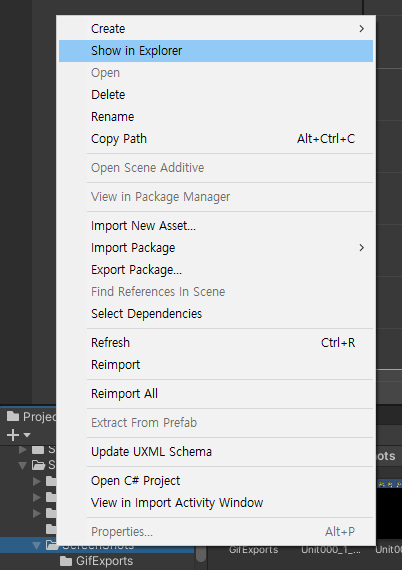Click the Project panel vertical scrollbar
The width and height of the screenshot is (402, 570).
tap(201, 554)
